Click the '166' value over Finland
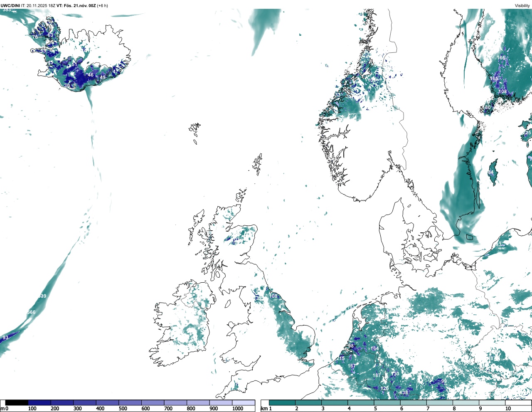 502,58
